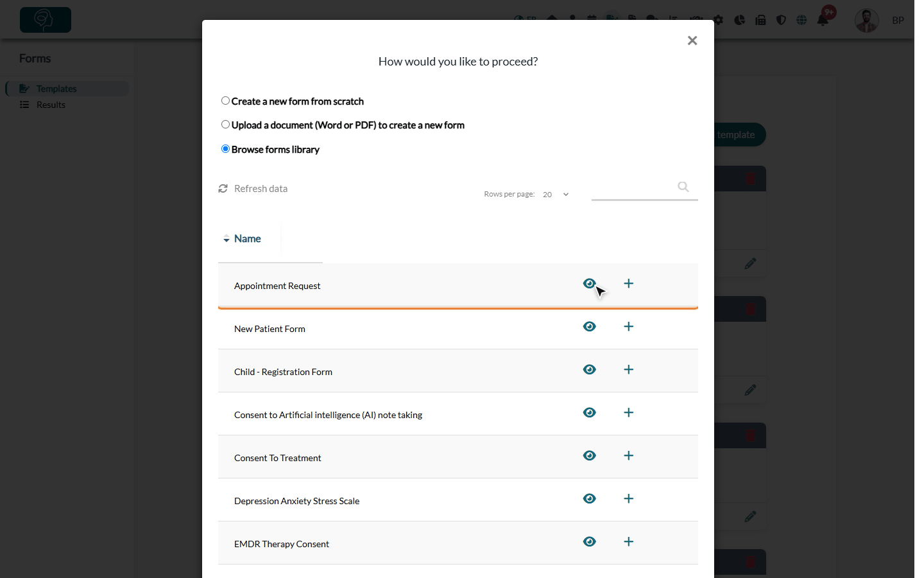Click the app logo in header
924x578 pixels.
coord(46,20)
